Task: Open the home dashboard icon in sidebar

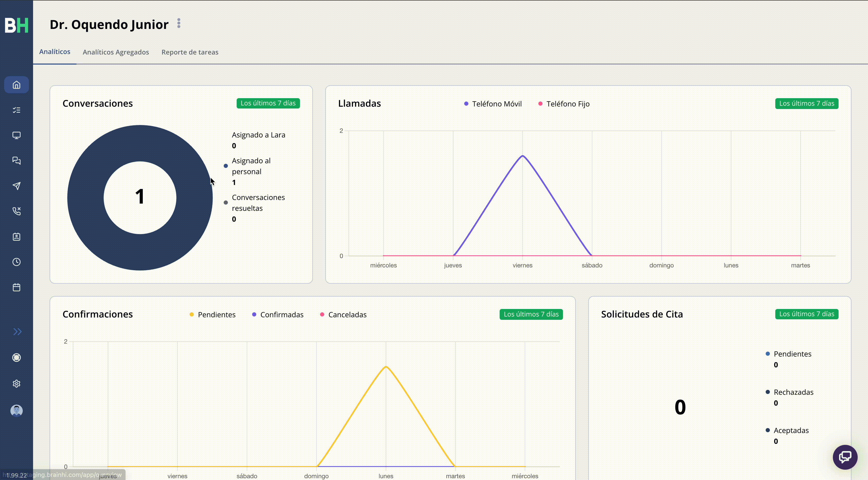Action: click(16, 85)
